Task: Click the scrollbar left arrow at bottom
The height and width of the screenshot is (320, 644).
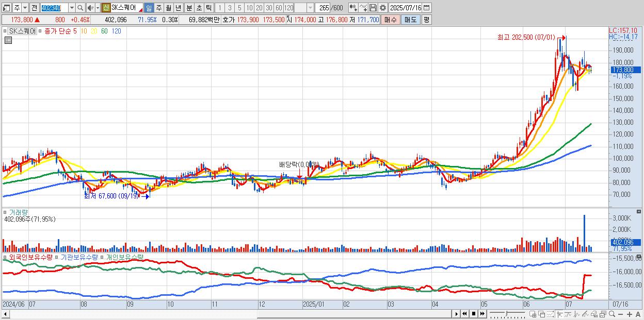Action: pyautogui.click(x=5, y=314)
